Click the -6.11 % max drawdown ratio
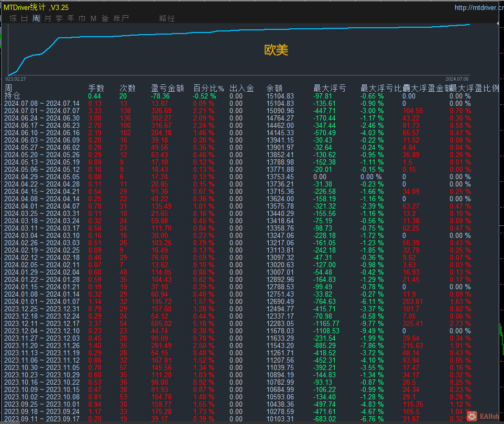504x424 pixels. [x=372, y=301]
